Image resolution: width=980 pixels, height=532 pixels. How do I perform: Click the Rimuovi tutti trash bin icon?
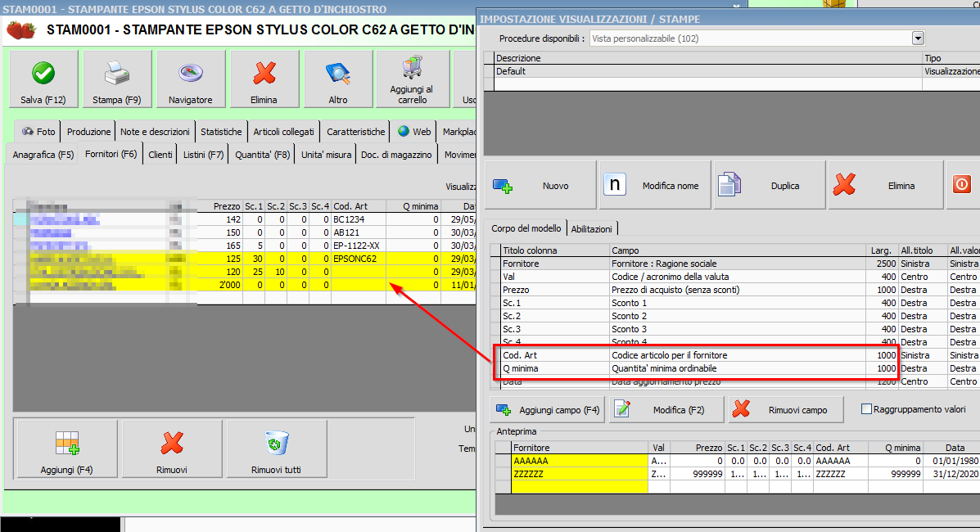pos(276,444)
